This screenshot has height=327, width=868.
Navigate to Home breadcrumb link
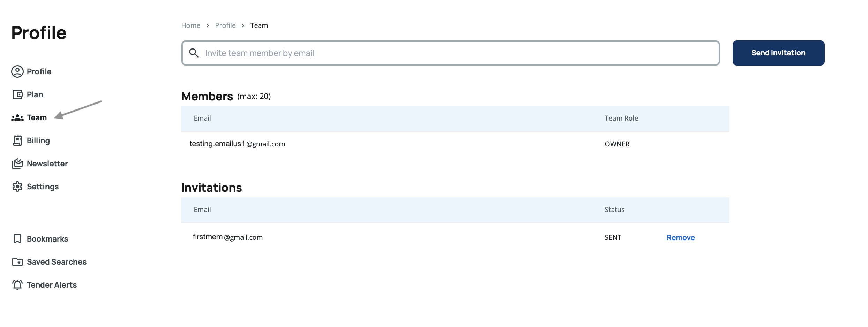[x=191, y=25]
